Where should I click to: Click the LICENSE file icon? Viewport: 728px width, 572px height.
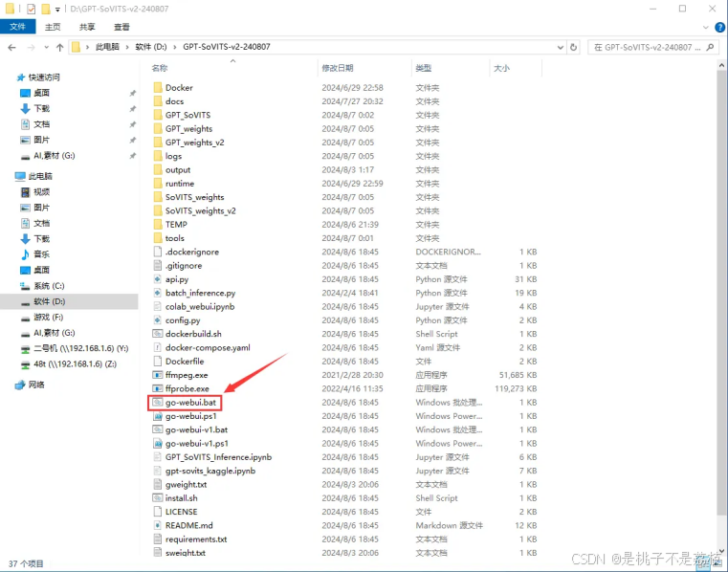158,512
